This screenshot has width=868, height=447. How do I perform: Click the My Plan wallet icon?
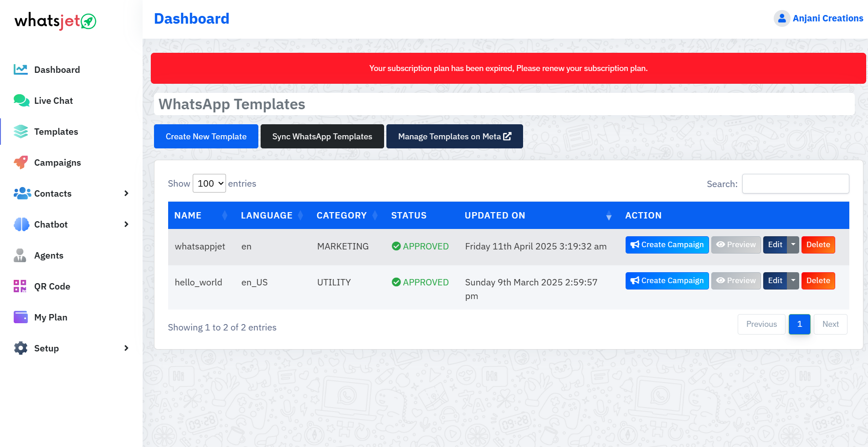pyautogui.click(x=21, y=317)
